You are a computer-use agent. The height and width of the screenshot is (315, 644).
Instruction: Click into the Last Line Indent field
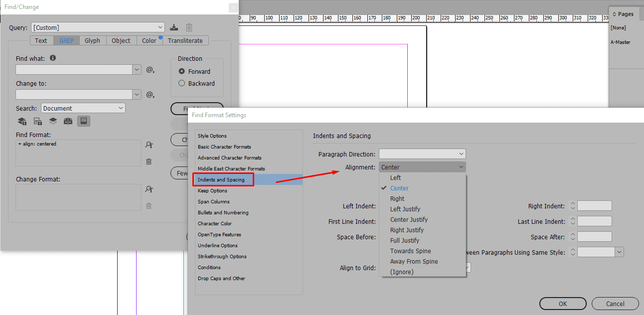coord(594,221)
